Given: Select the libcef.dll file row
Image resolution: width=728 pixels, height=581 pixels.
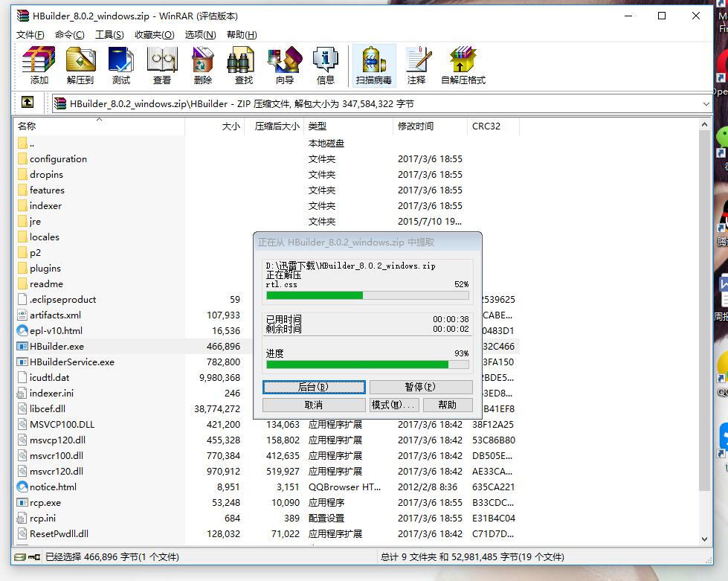Looking at the screenshot, I should (x=266, y=408).
